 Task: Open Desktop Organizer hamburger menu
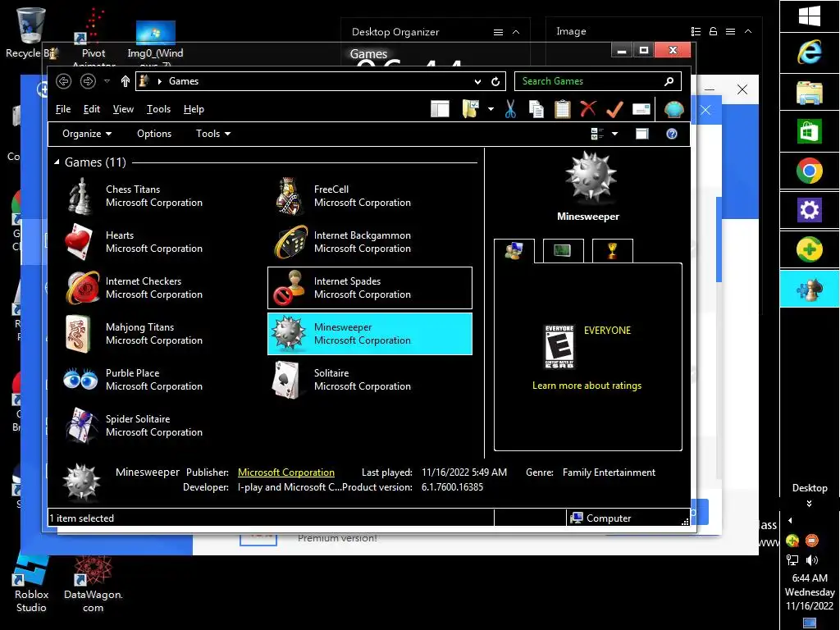(x=498, y=32)
